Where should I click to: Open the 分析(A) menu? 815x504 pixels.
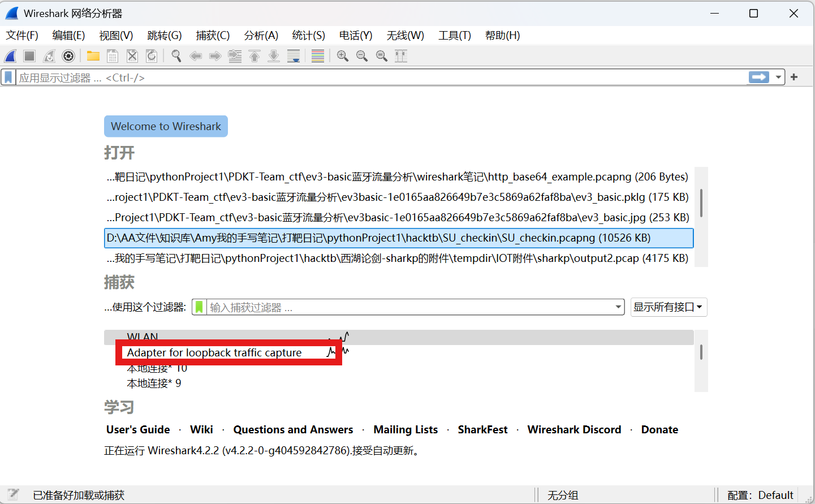261,36
